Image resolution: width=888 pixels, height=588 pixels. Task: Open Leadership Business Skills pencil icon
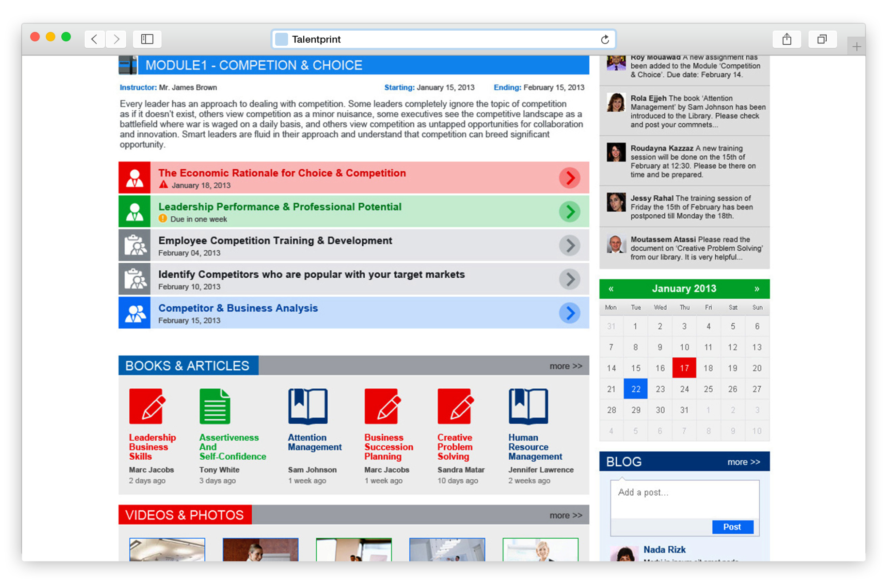(x=148, y=406)
